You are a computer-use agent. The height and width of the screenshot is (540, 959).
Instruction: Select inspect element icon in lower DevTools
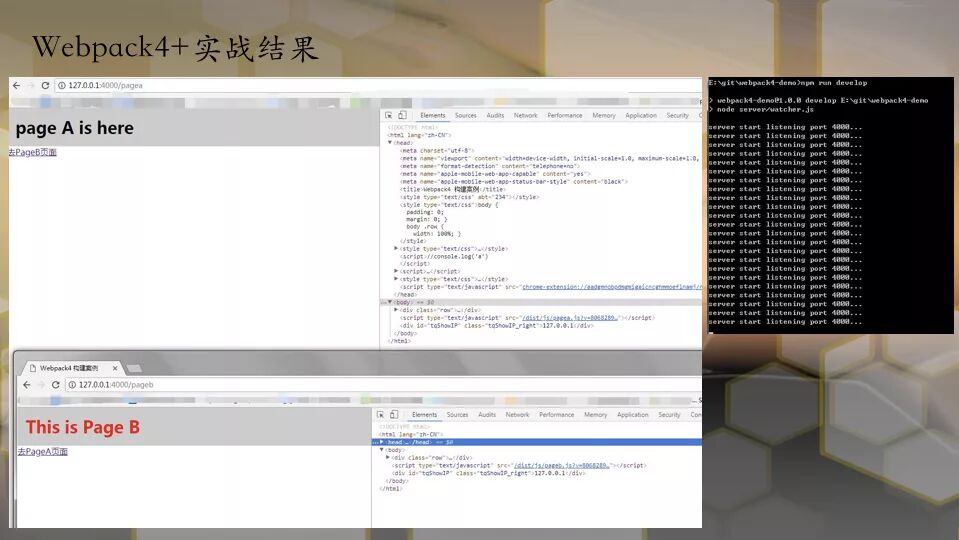(x=380, y=415)
